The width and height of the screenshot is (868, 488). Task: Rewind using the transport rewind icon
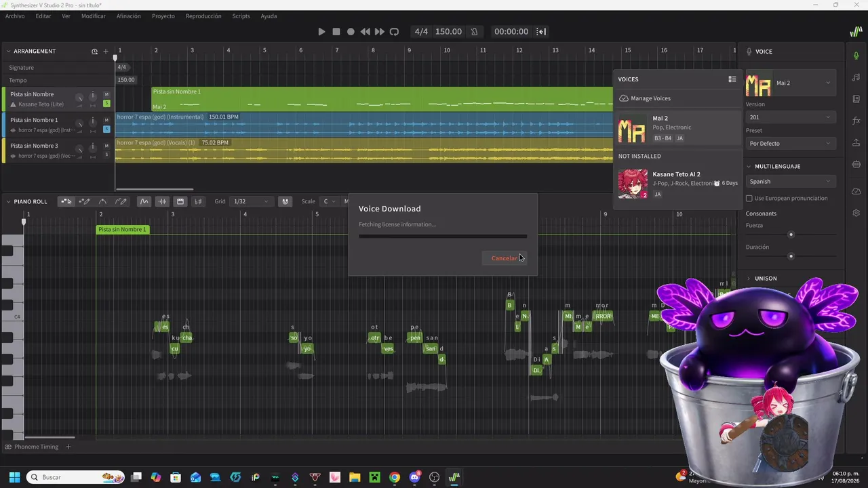click(x=365, y=32)
